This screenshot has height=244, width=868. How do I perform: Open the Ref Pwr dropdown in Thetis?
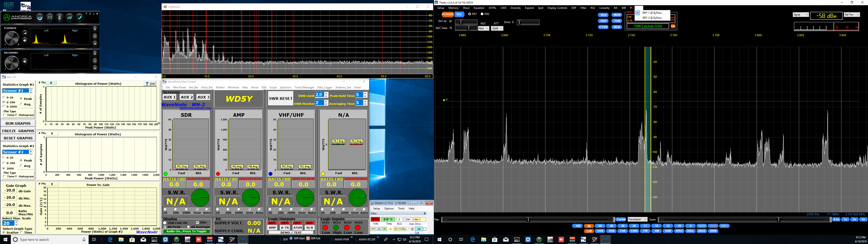pyautogui.click(x=852, y=14)
